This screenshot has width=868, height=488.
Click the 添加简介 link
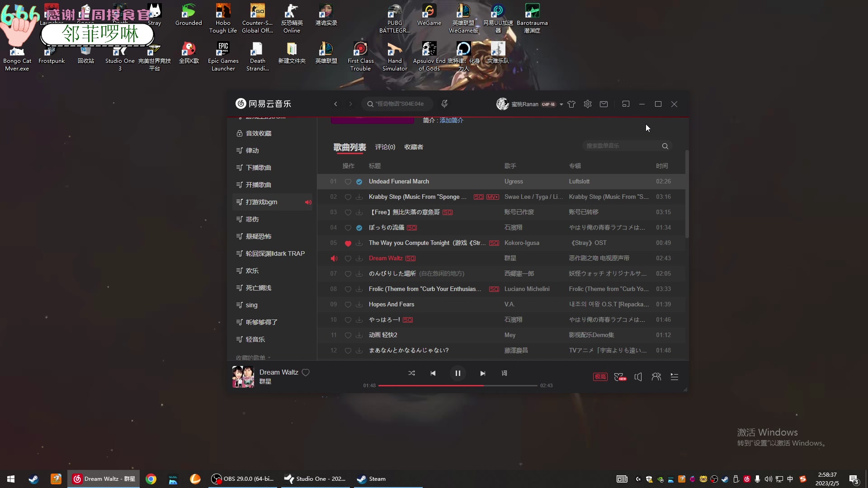click(x=451, y=120)
